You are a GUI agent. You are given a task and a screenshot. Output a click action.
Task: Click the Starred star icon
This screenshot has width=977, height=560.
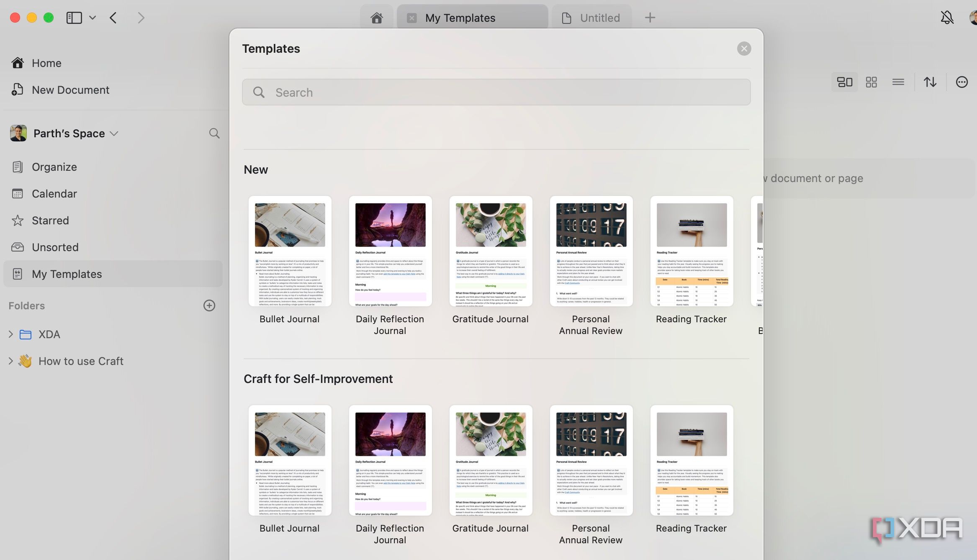(x=17, y=221)
